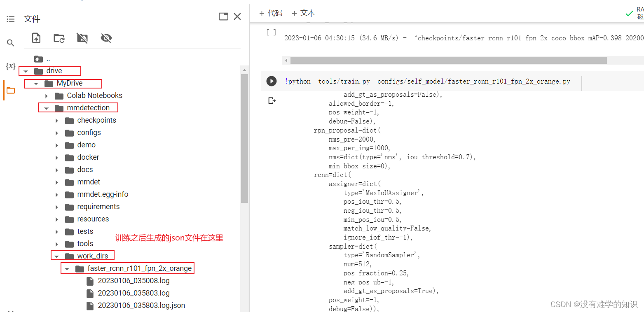
Task: Click the output scroll left arrow
Action: (x=286, y=60)
